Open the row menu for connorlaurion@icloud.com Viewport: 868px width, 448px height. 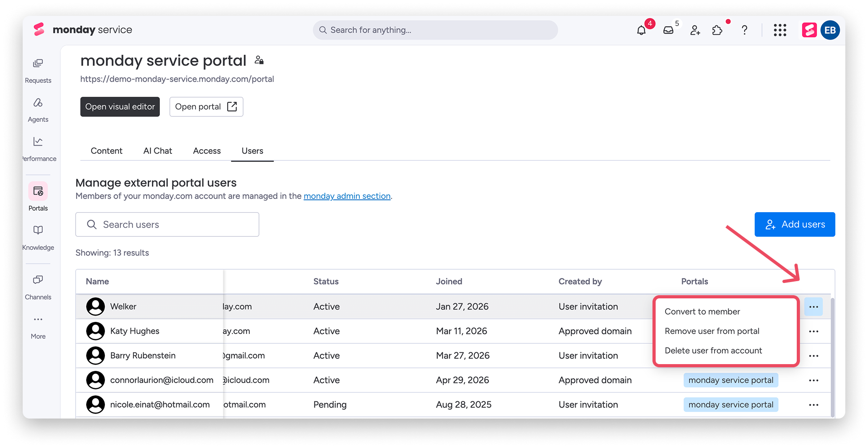pyautogui.click(x=814, y=380)
